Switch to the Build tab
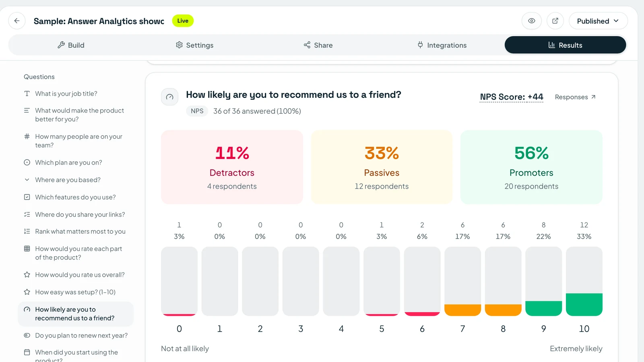 71,45
